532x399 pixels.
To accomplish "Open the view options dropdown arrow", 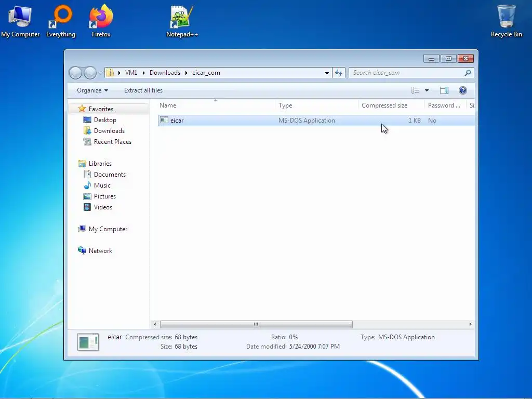I will [x=427, y=90].
